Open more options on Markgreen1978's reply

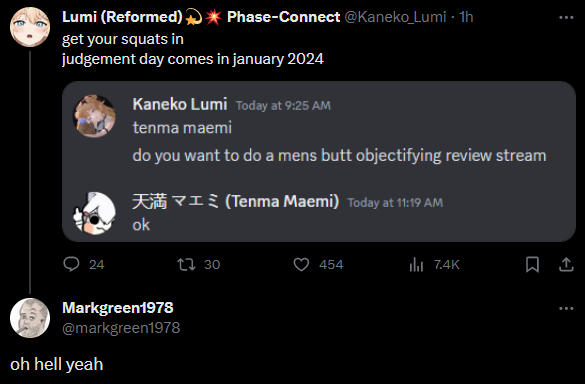click(566, 309)
